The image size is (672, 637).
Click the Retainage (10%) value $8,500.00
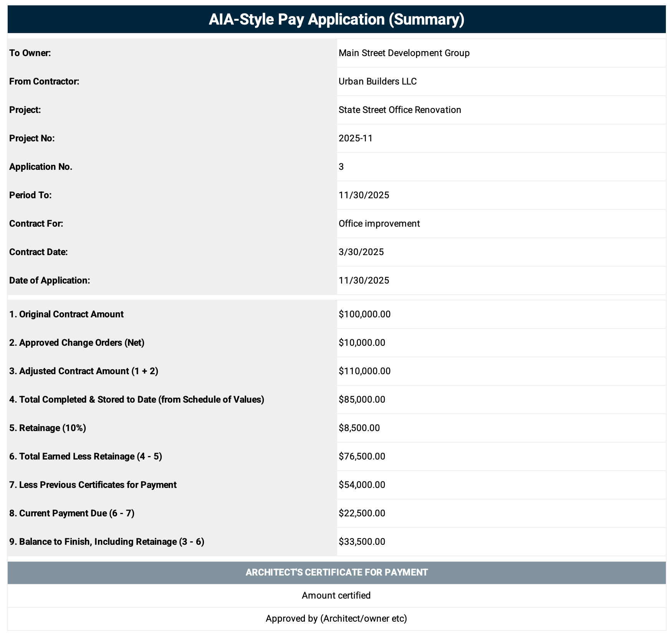click(x=359, y=428)
